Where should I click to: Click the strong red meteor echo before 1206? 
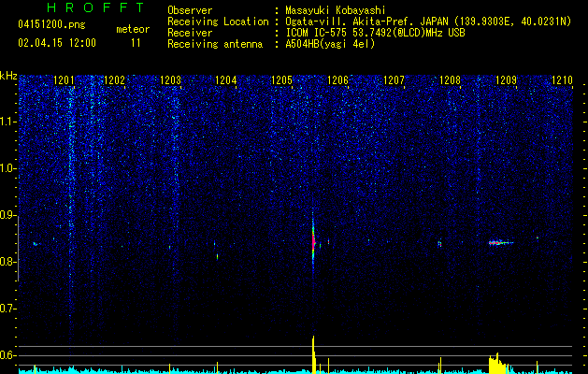click(x=313, y=242)
